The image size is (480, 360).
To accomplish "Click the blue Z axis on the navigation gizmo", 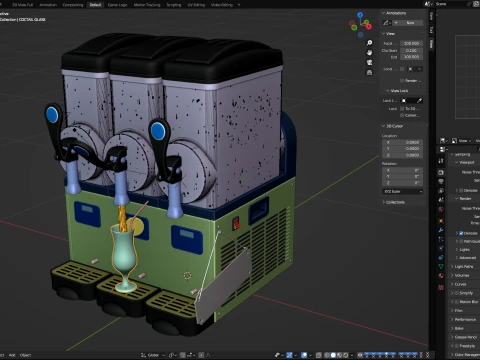I will [360, 15].
